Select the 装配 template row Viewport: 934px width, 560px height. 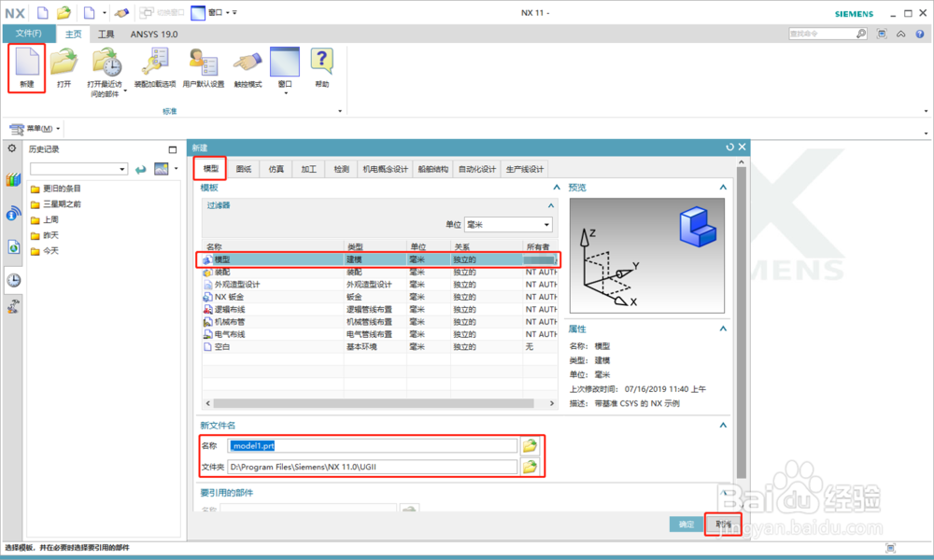(x=379, y=272)
